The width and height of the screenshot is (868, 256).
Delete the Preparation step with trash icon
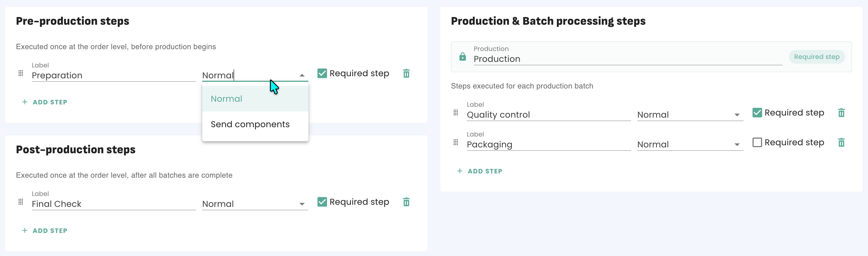406,74
